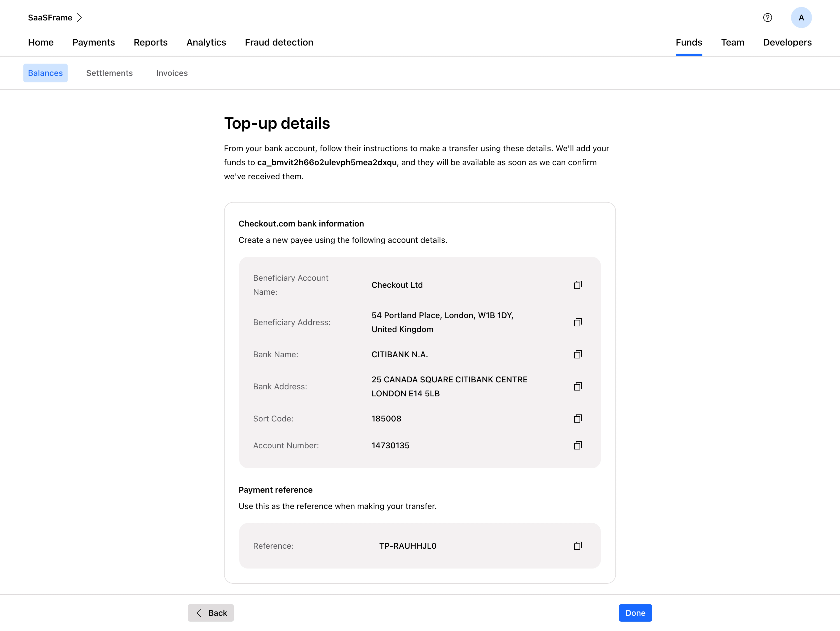Open the Payments section

[93, 42]
